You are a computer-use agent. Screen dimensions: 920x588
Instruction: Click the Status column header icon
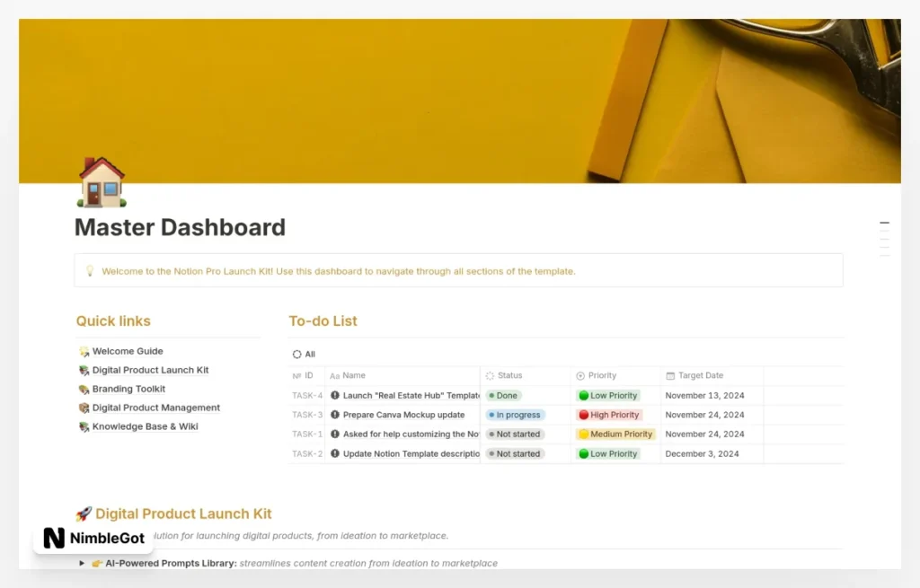490,376
